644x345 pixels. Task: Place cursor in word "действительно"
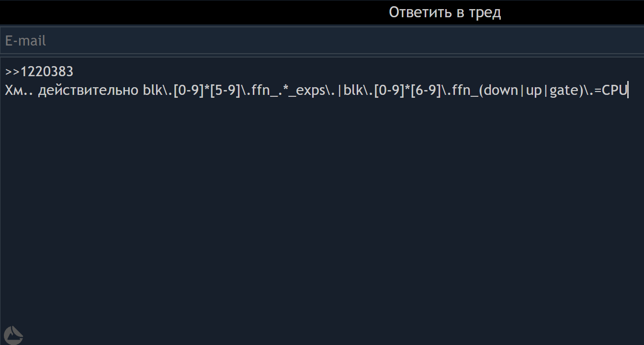click(x=89, y=91)
